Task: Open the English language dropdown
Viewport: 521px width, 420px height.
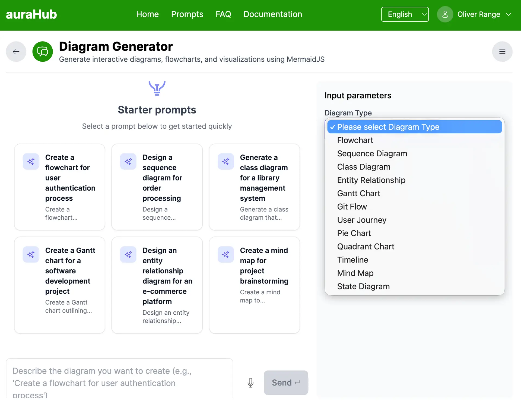Action: (405, 14)
